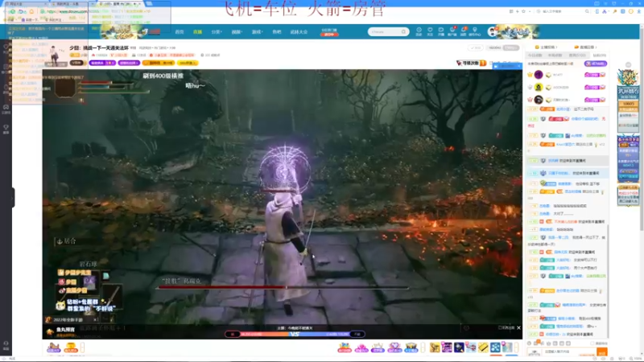
Task: Open the 鱼吧 nav item
Action: coord(277,32)
